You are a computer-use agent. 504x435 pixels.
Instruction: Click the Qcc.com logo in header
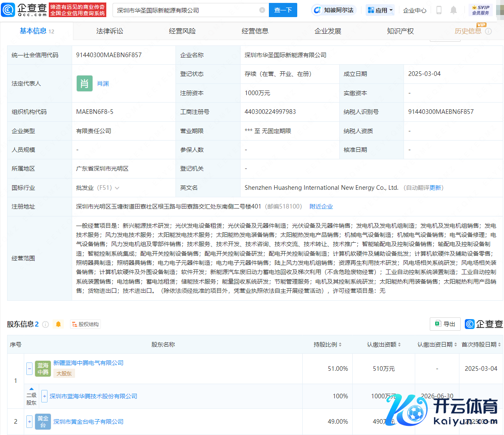(x=24, y=10)
